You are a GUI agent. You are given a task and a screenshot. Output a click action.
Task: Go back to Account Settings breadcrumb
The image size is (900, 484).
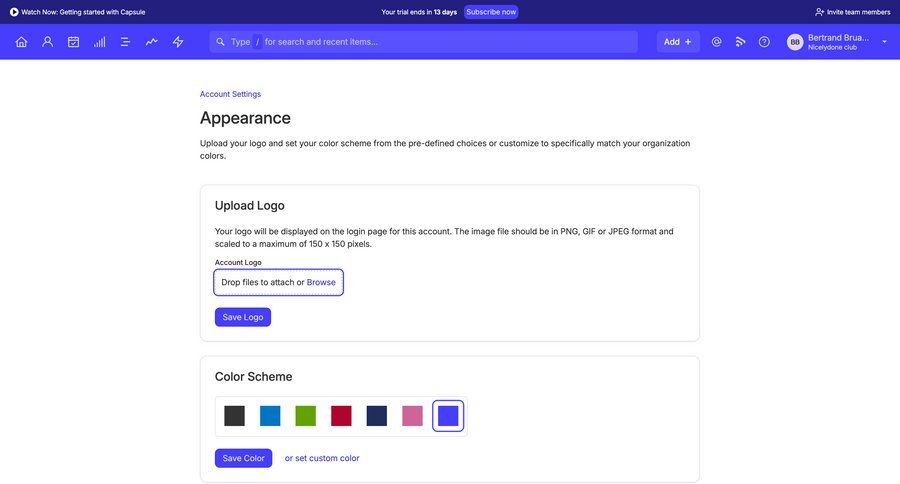(x=230, y=94)
